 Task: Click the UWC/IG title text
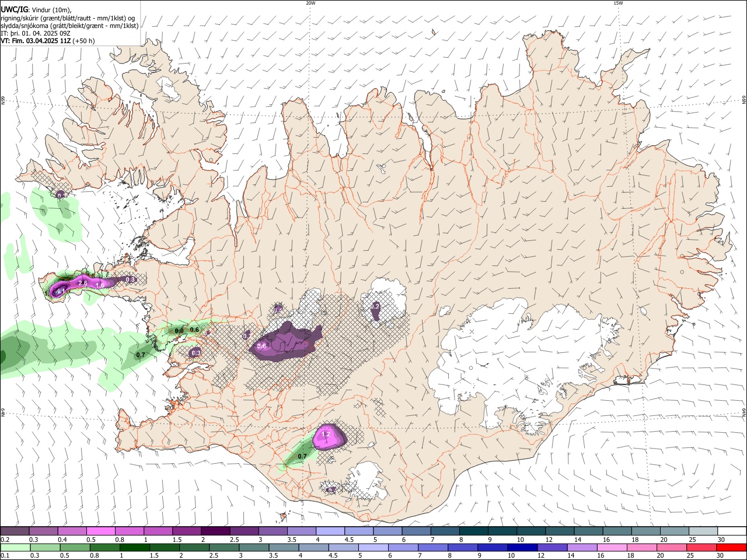point(14,9)
